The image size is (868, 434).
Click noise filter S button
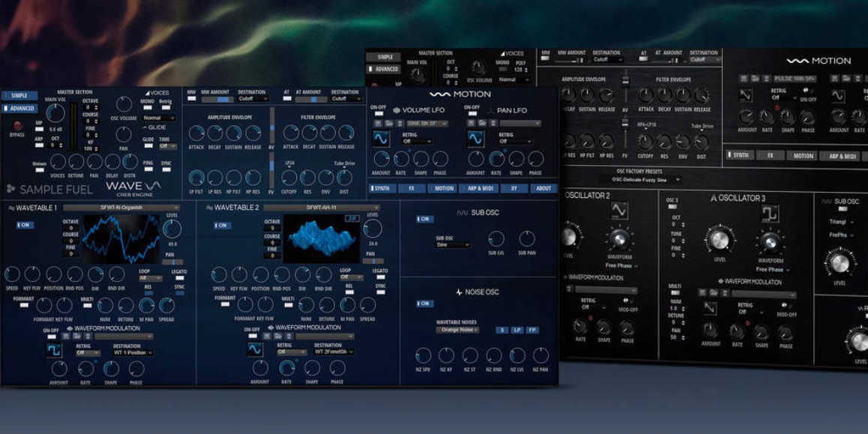[502, 331]
